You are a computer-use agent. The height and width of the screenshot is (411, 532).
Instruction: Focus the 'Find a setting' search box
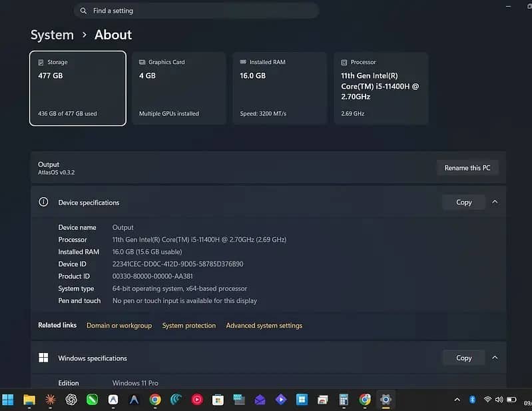[x=196, y=11]
